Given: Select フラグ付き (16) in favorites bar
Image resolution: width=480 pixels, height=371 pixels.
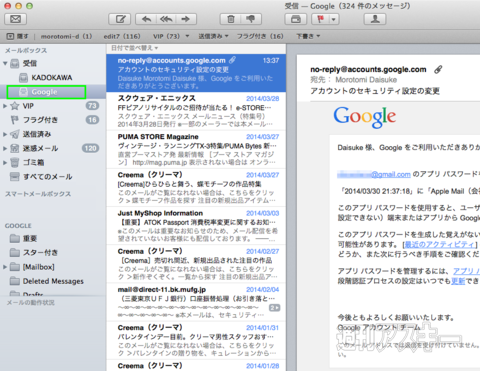Looking at the screenshot, I should (260, 36).
